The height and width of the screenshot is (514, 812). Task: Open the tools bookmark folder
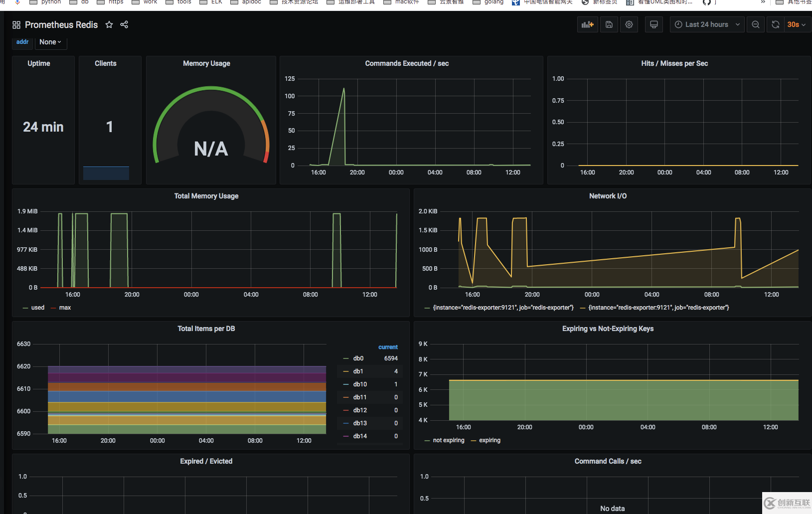pyautogui.click(x=178, y=2)
